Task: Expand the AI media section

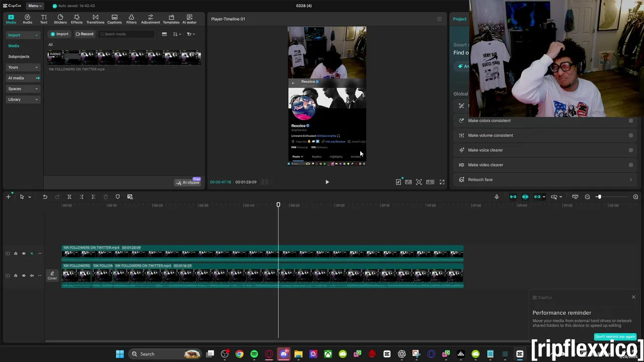Action: (23, 78)
